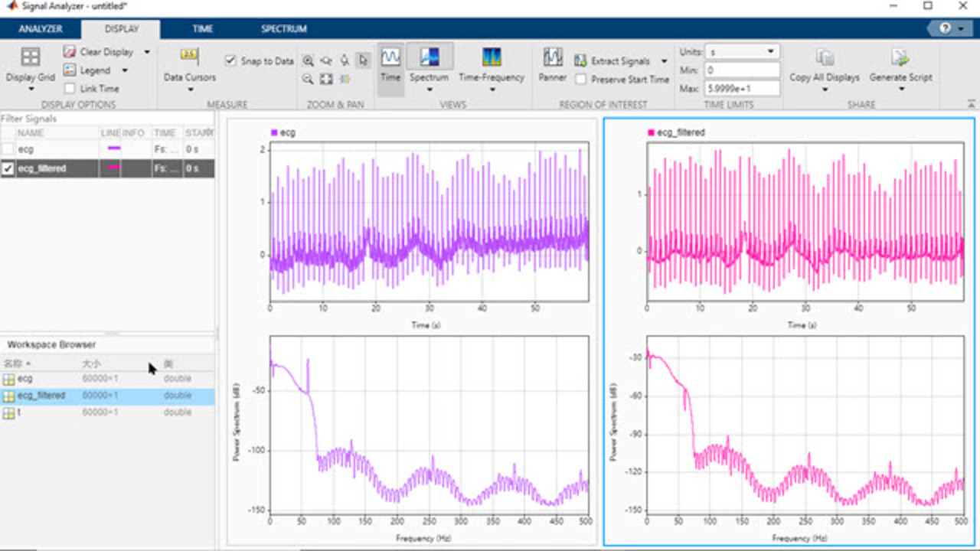This screenshot has width=980, height=551.
Task: Switch to the ANALYZER tab
Action: 41,29
